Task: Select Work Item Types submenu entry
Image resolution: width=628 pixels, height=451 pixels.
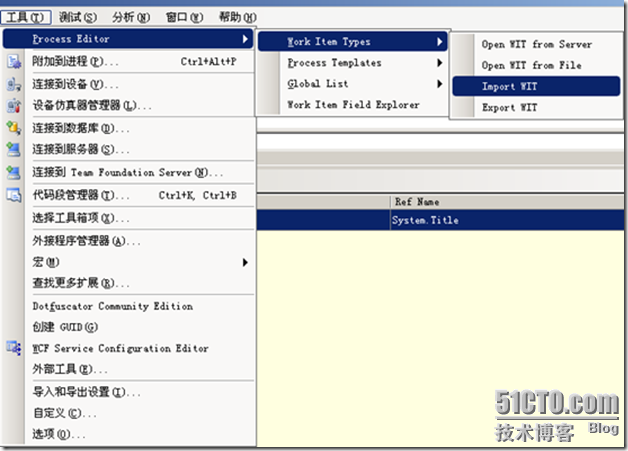Action: point(352,41)
